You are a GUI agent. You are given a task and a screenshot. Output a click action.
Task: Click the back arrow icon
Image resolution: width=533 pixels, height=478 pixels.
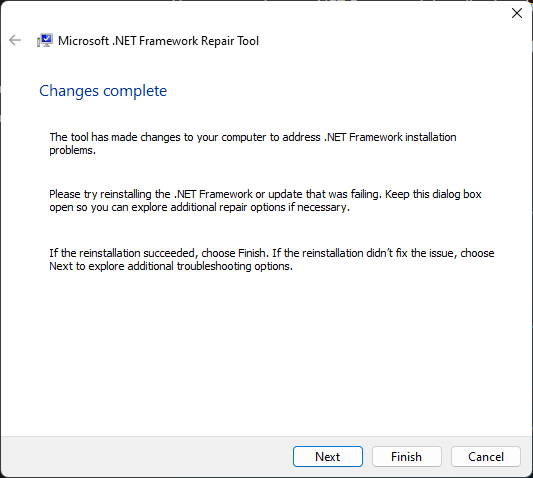pos(15,40)
